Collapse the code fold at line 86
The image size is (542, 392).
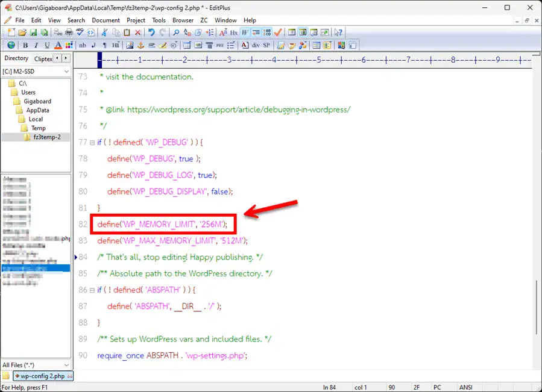point(92,290)
